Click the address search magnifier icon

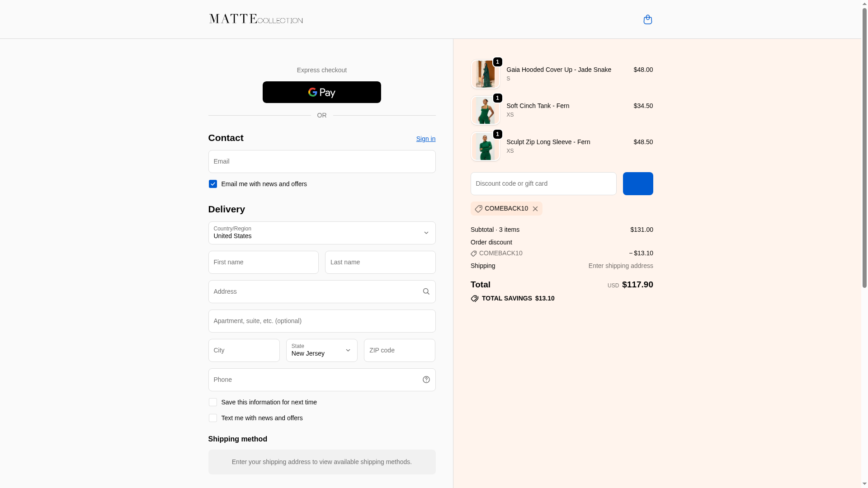[x=426, y=291]
